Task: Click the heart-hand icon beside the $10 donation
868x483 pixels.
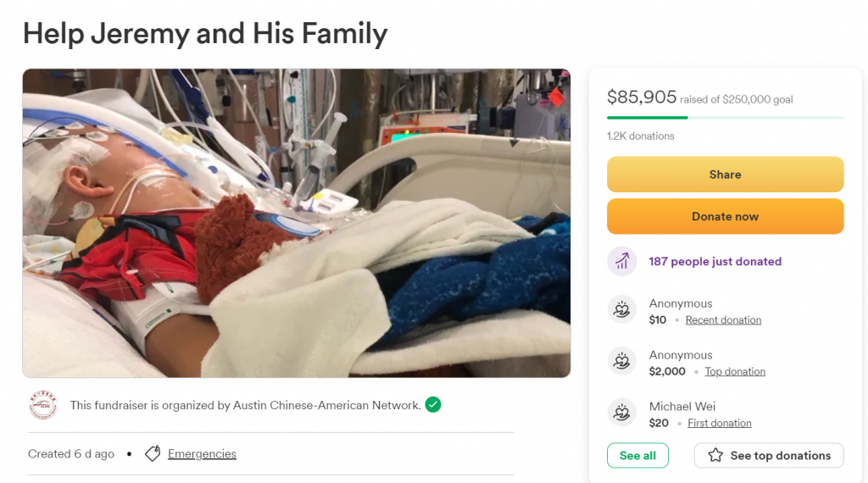Action: pos(622,310)
